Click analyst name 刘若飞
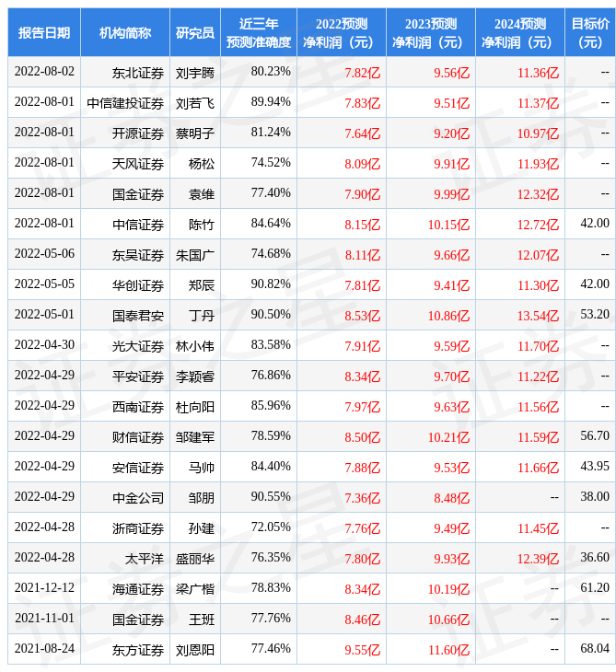 tap(194, 103)
